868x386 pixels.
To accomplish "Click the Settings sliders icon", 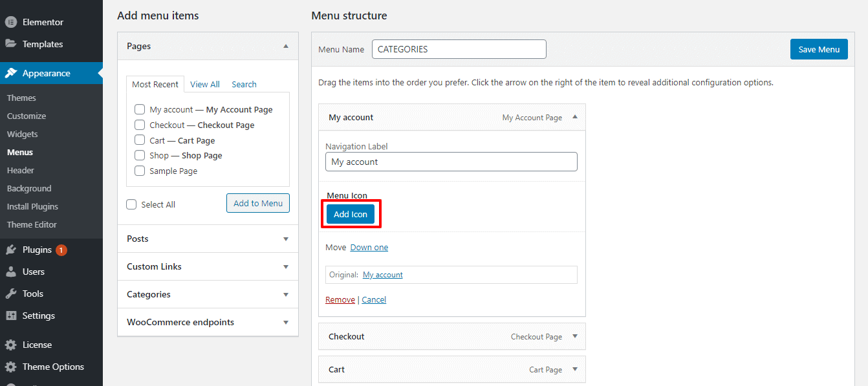I will [10, 316].
